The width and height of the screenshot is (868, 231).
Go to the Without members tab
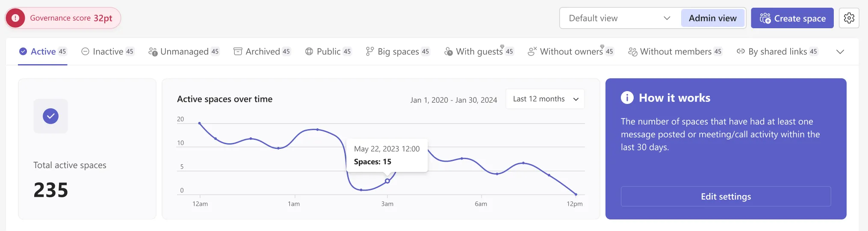coord(675,51)
